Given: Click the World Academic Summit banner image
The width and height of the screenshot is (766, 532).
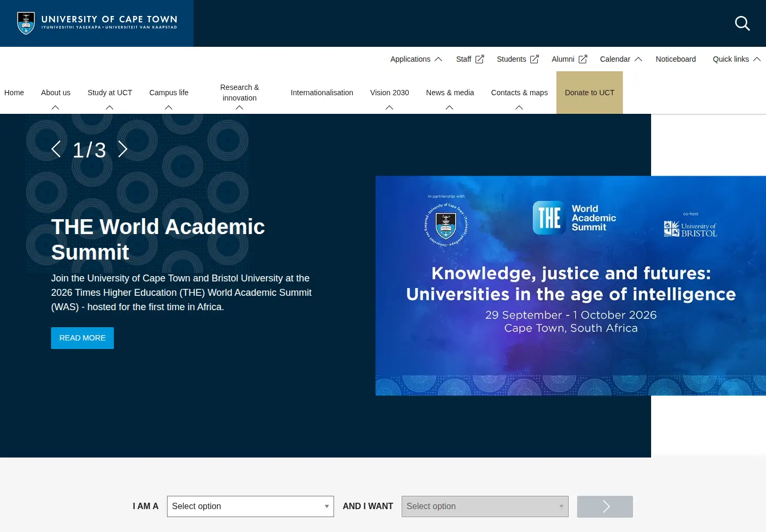Looking at the screenshot, I should [571, 286].
